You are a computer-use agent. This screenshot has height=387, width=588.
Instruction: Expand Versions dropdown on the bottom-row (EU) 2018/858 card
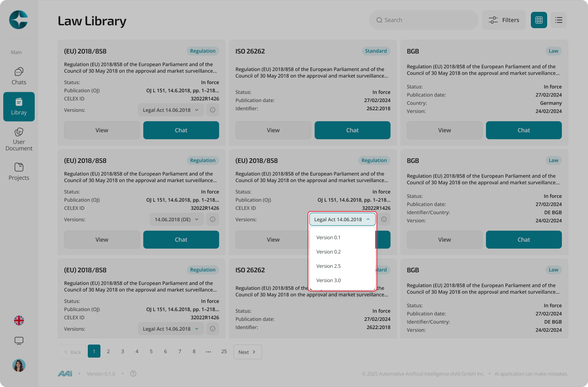(x=171, y=329)
